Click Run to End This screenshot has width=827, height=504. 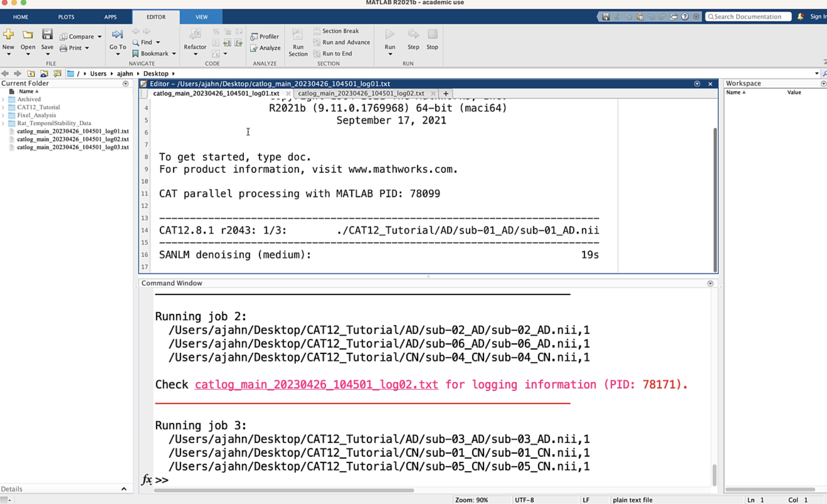point(333,53)
